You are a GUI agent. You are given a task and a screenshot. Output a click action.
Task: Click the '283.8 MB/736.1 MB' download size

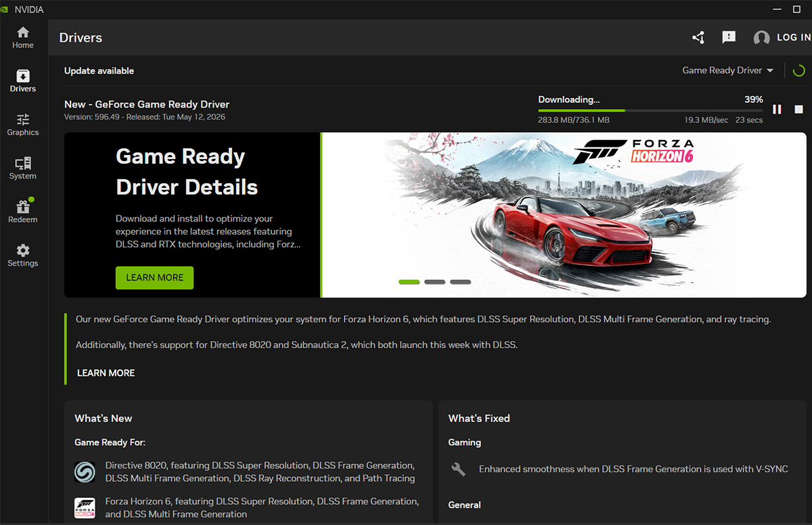pyautogui.click(x=574, y=120)
